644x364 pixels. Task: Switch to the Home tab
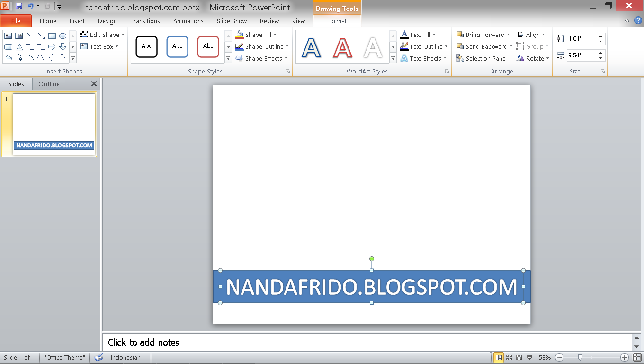coord(48,21)
